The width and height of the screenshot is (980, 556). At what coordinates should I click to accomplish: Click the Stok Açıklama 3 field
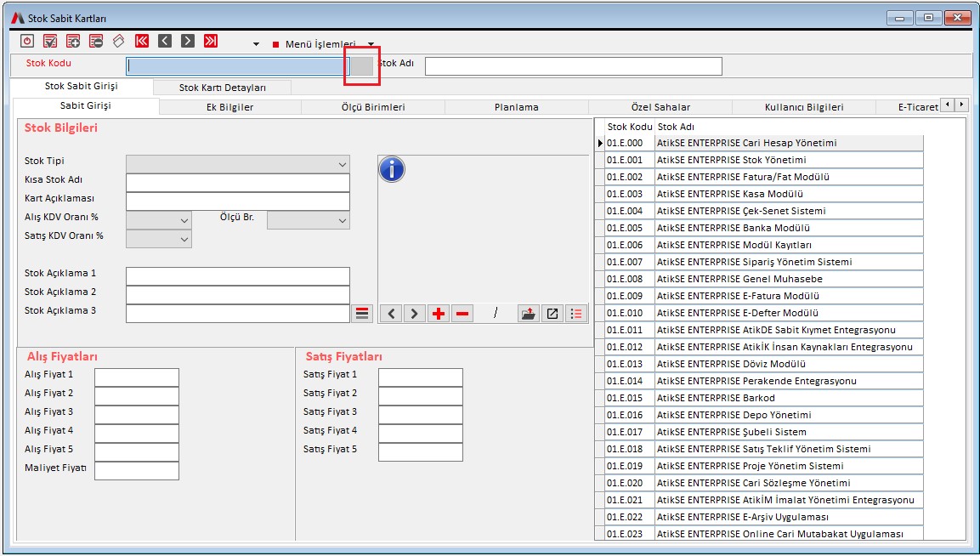[x=238, y=314]
